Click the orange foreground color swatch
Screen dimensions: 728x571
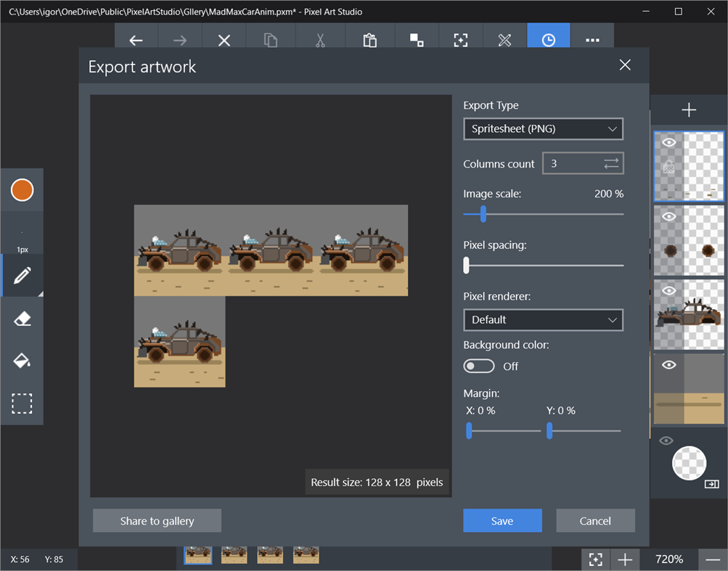click(22, 190)
